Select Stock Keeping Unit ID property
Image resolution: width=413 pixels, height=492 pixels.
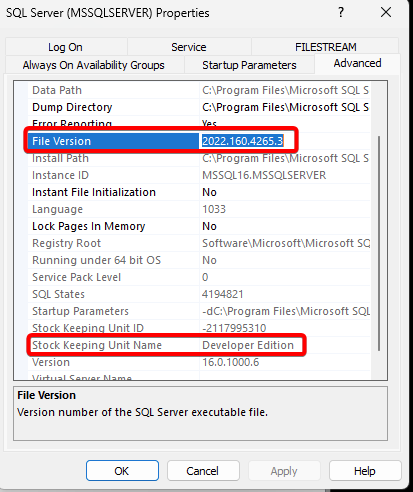(88, 328)
